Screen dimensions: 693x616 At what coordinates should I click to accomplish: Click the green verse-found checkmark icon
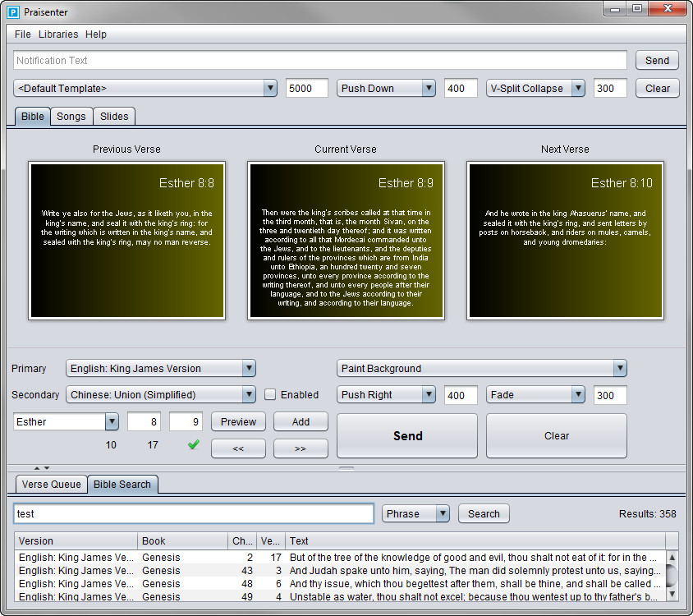coord(193,445)
